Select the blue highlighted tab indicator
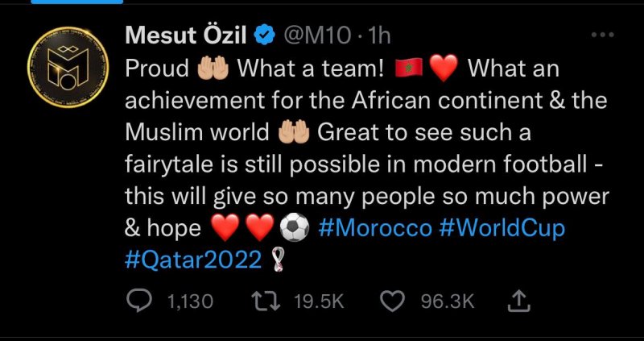The height and width of the screenshot is (341, 644). click(x=77, y=2)
